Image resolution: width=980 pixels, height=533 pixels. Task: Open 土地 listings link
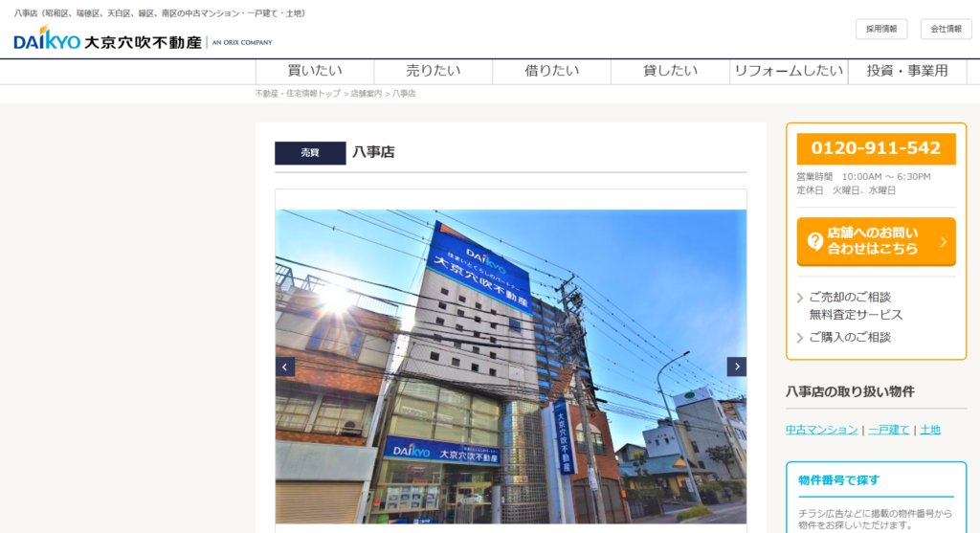tap(930, 430)
